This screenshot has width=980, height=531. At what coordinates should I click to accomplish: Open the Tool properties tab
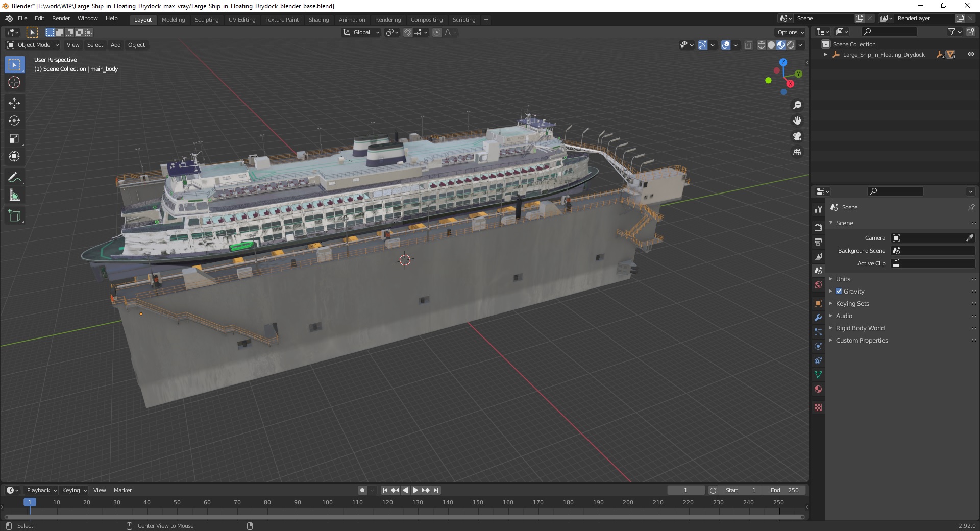(818, 209)
